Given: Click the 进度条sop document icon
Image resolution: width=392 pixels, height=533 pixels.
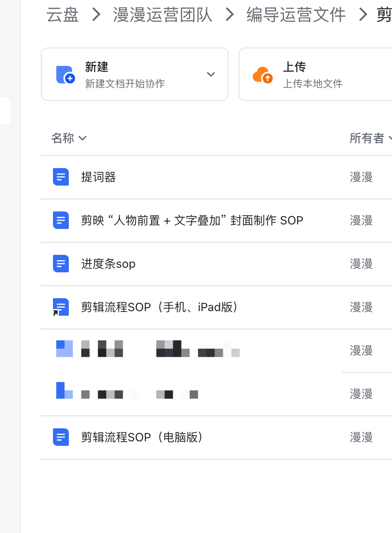Looking at the screenshot, I should [x=61, y=264].
